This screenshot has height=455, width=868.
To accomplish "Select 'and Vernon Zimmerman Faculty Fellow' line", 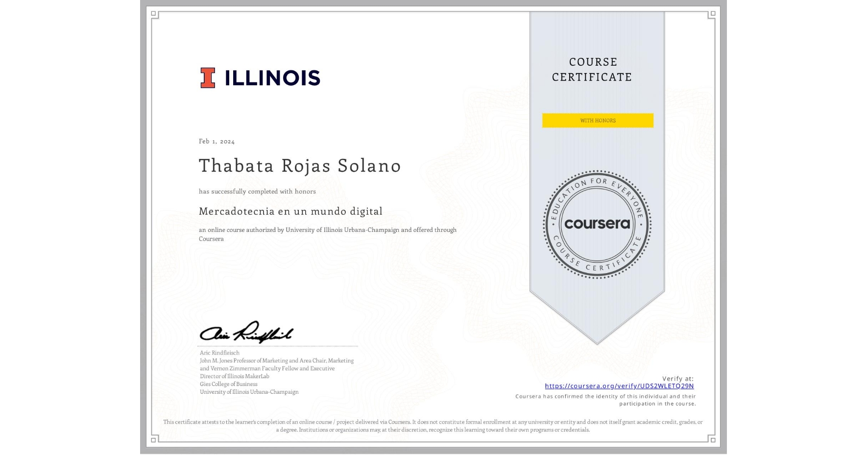I will (x=267, y=368).
